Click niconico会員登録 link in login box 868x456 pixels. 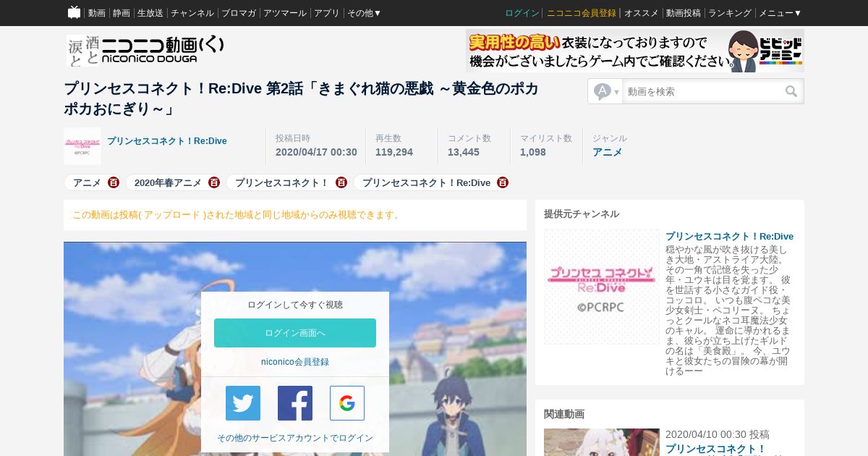tap(295, 362)
